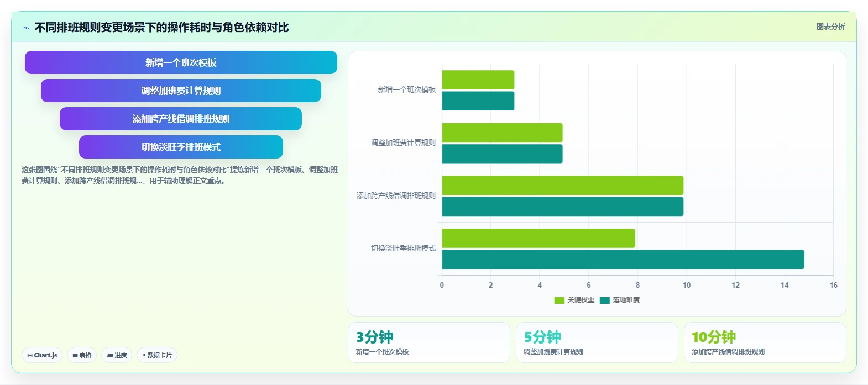Click y-axis label 调整加班费计算规则
This screenshot has height=385, width=868.
[x=403, y=143]
